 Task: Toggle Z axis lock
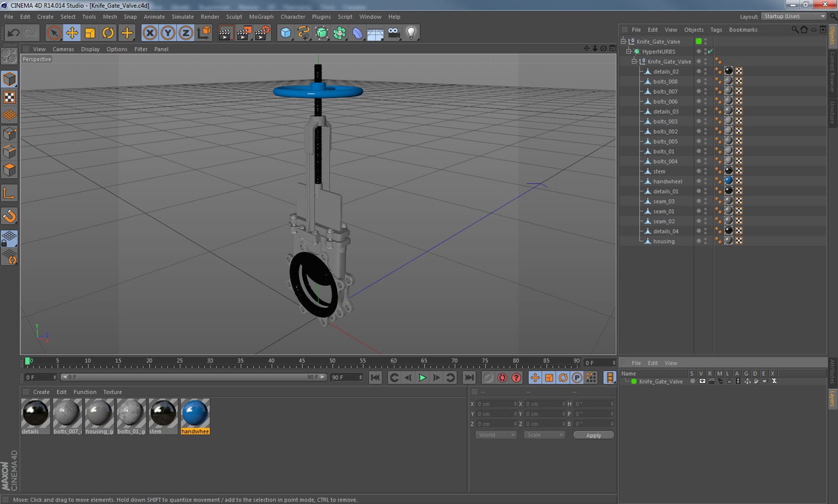(x=186, y=33)
